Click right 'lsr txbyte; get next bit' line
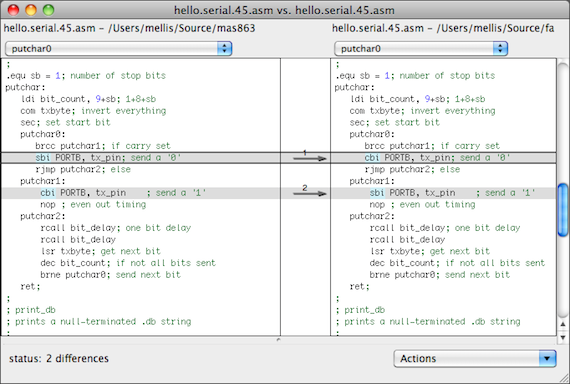 tap(430, 251)
